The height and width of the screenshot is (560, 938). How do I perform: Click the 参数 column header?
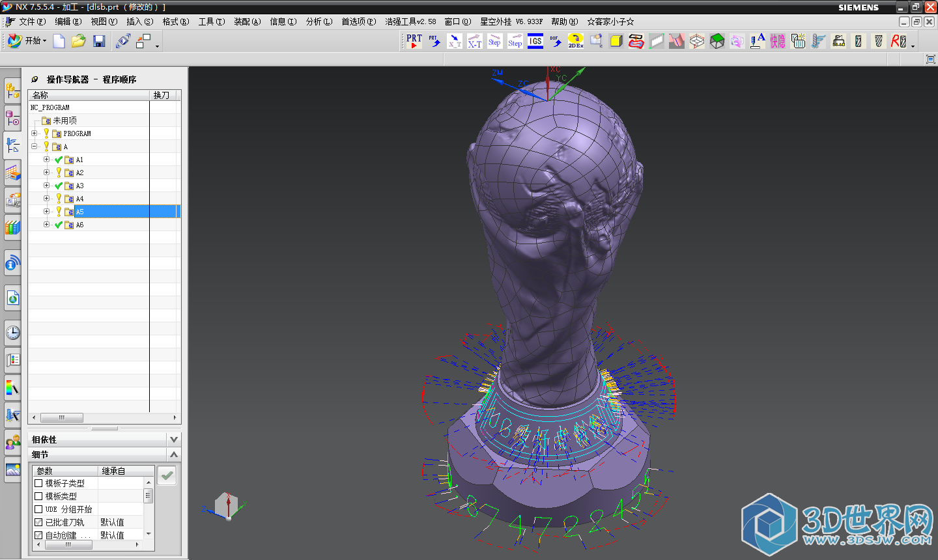pos(65,471)
